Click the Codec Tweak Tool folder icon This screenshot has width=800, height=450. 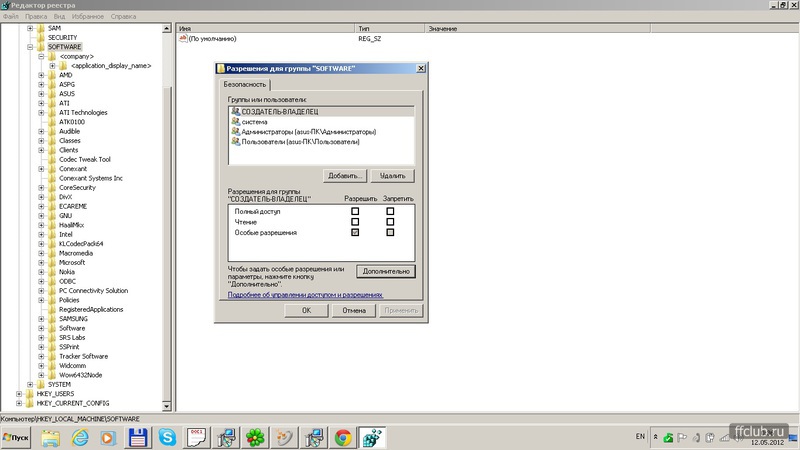point(52,159)
